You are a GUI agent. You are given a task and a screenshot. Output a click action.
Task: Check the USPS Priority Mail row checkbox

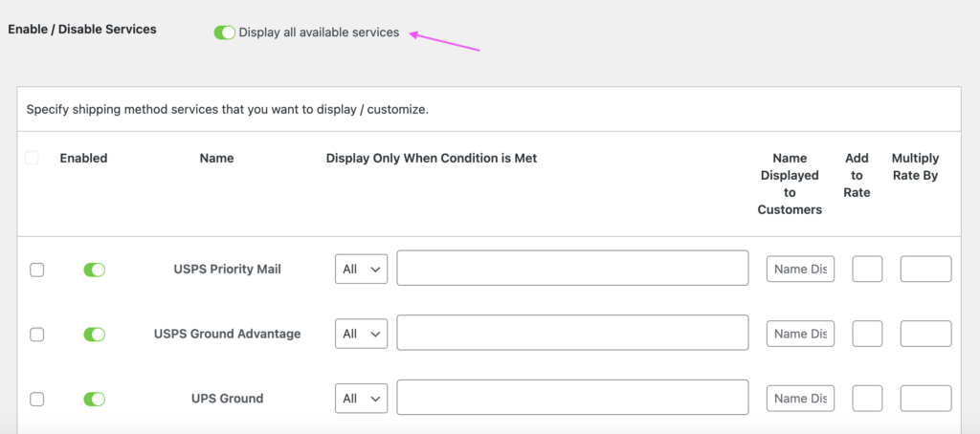click(37, 270)
